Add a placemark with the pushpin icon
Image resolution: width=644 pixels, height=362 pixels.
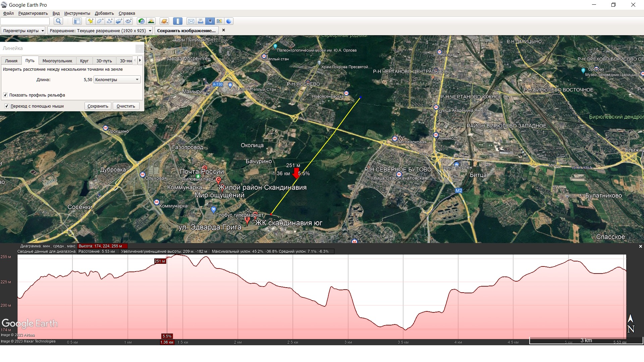pyautogui.click(x=90, y=21)
